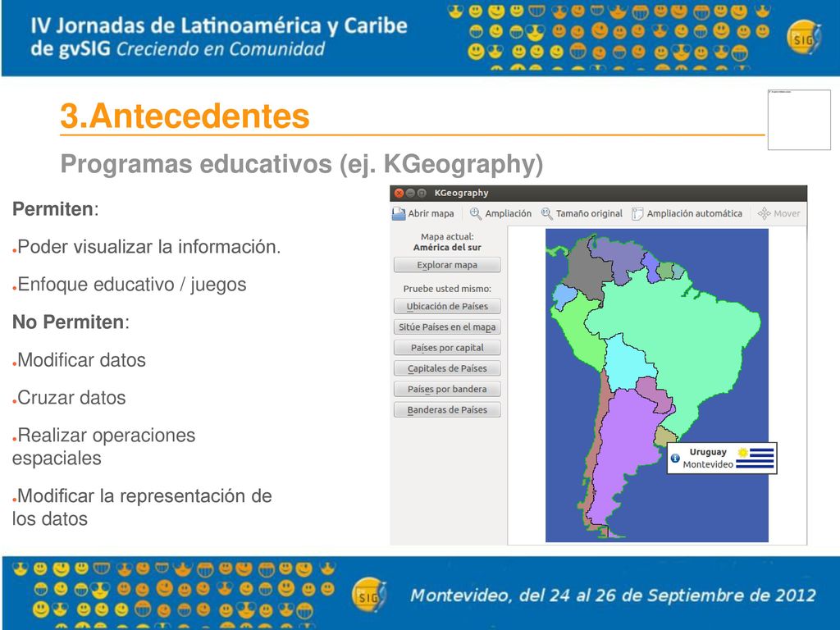Click the gvSIG logo in the footer
The width and height of the screenshot is (840, 630).
368,595
